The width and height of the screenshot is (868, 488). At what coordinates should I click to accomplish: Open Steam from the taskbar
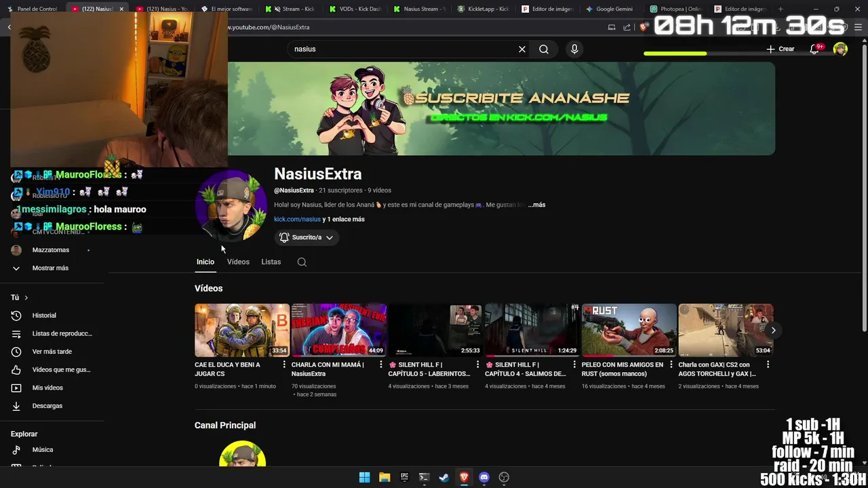(444, 477)
